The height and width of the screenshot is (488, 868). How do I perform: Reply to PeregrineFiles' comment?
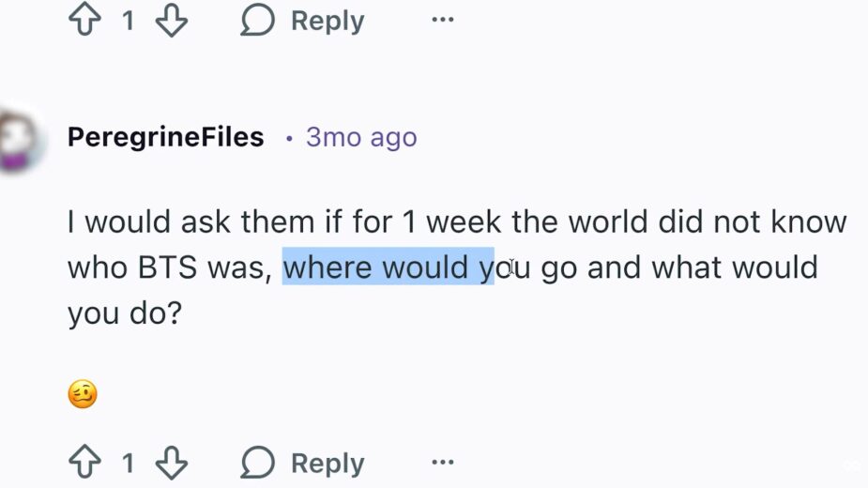point(302,463)
